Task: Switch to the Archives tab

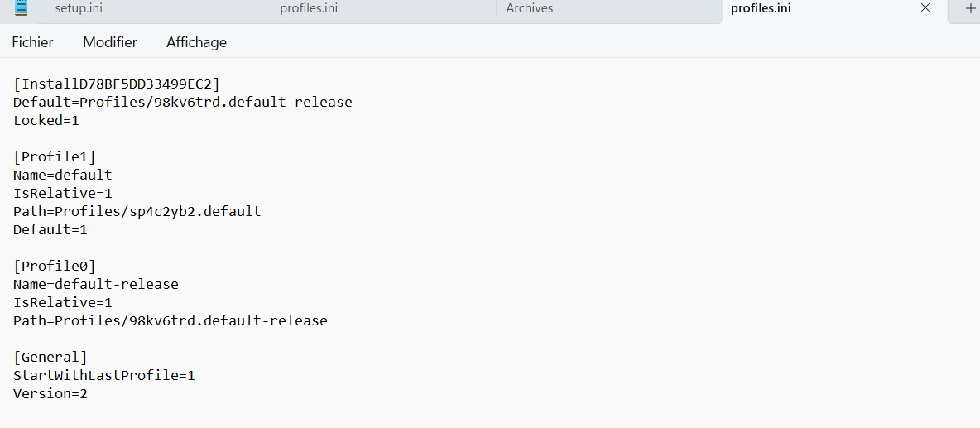Action: point(529,8)
